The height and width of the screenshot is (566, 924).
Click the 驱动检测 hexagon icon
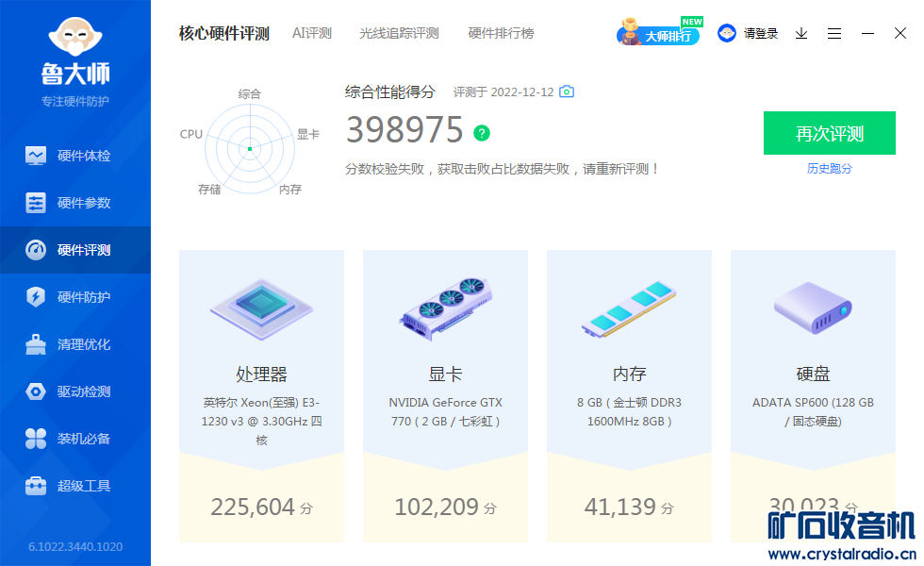[36, 391]
